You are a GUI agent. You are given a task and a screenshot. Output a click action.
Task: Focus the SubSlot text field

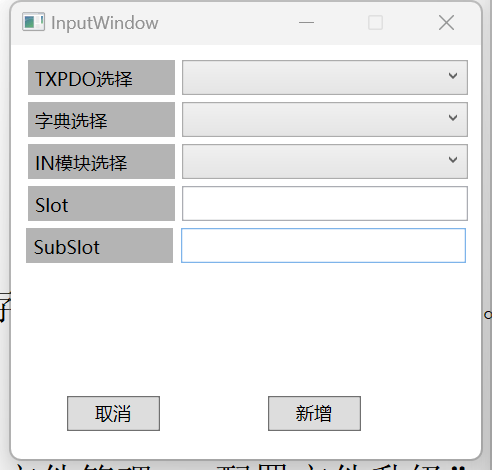[x=323, y=245]
